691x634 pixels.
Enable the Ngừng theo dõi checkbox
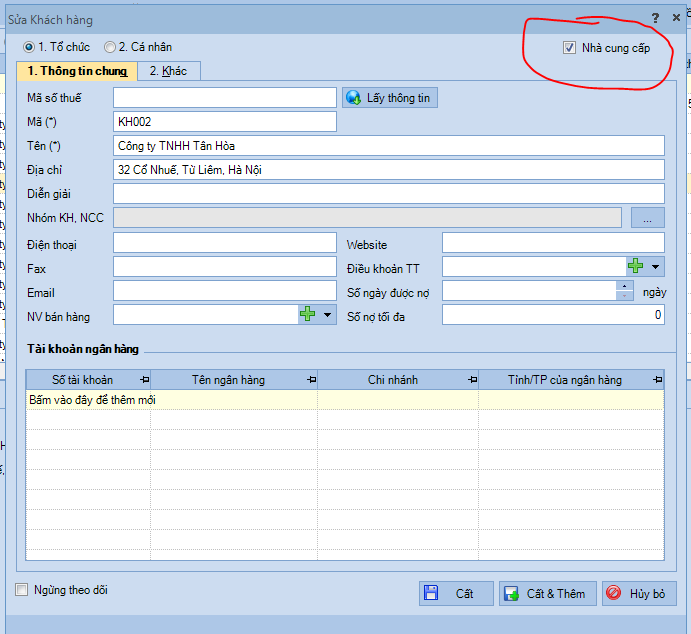pos(21,590)
